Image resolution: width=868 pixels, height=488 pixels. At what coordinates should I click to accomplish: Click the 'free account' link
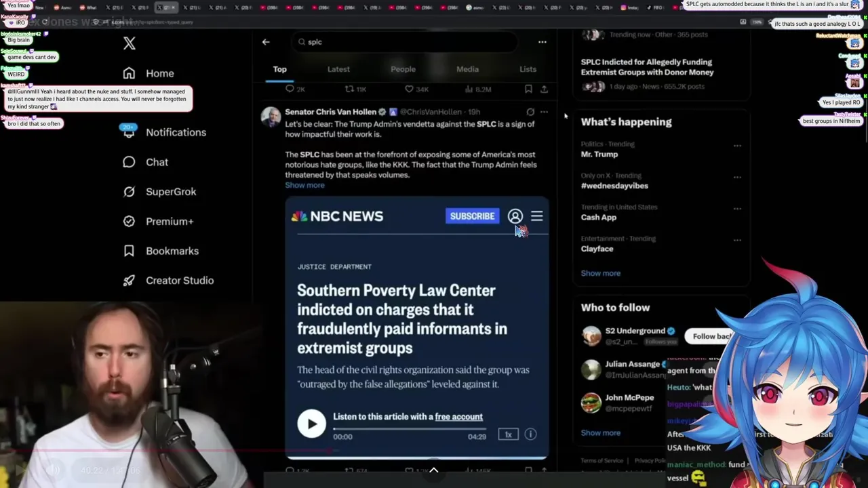click(459, 417)
